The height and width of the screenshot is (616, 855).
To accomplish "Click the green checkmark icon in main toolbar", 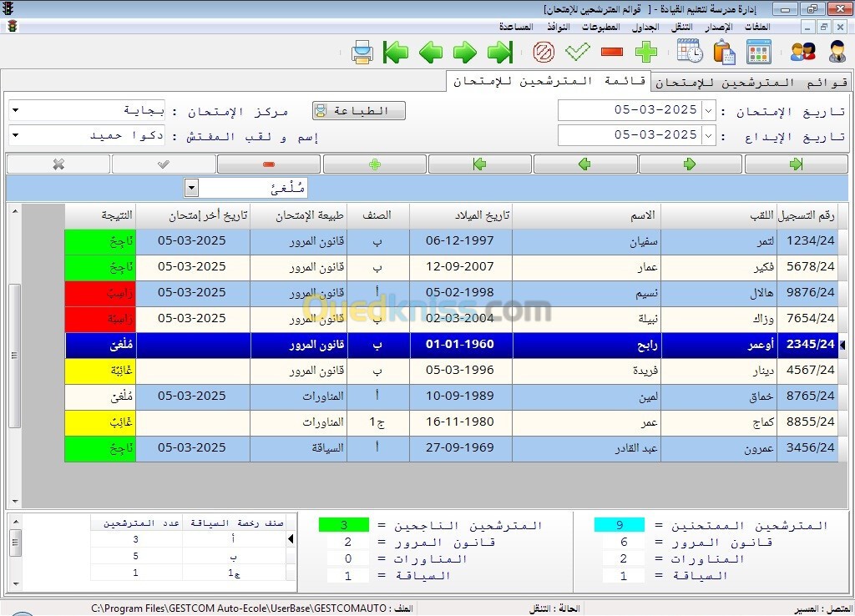I will click(578, 53).
